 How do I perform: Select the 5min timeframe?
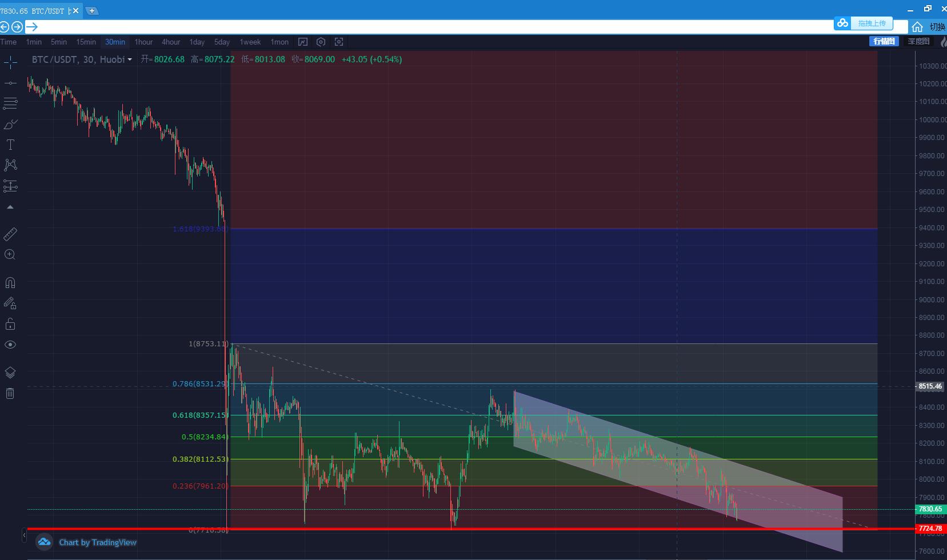[58, 42]
